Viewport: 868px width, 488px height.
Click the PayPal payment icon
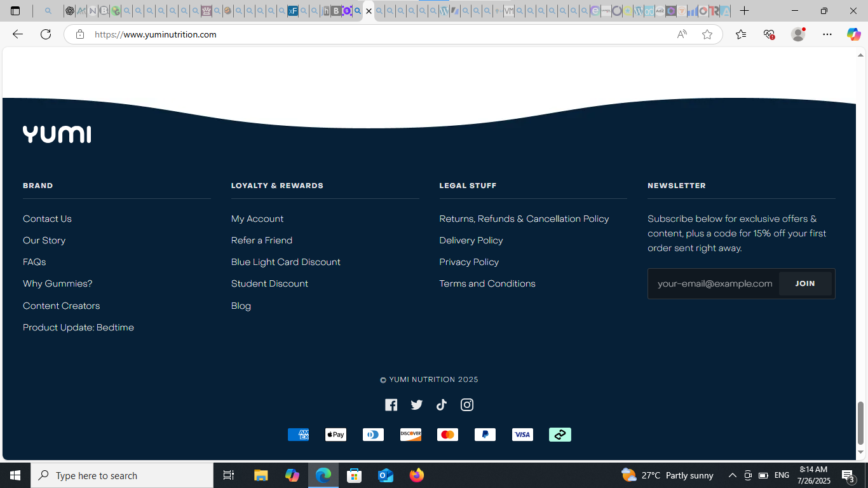pyautogui.click(x=485, y=435)
